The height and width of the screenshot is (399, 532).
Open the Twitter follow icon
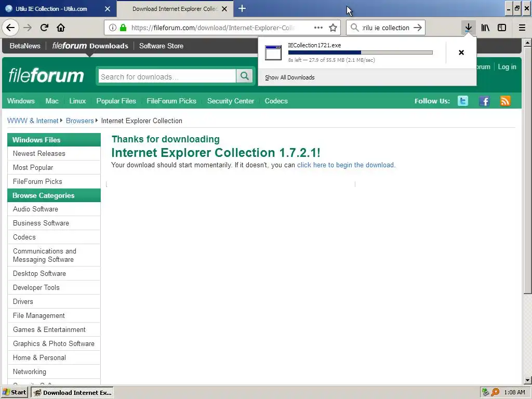coord(463,101)
